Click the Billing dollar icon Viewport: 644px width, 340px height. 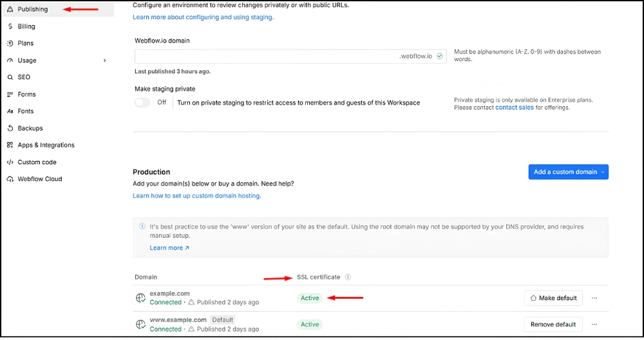click(10, 26)
